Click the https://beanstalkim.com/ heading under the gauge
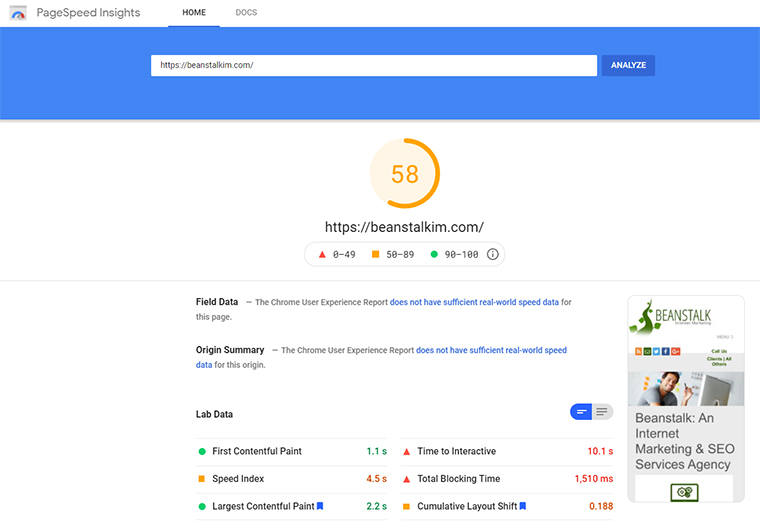 coord(404,227)
